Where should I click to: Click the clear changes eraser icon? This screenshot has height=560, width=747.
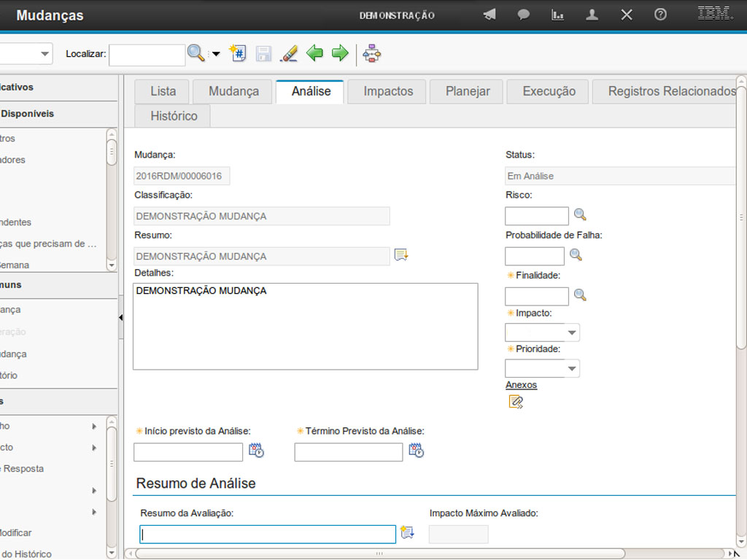(x=290, y=53)
